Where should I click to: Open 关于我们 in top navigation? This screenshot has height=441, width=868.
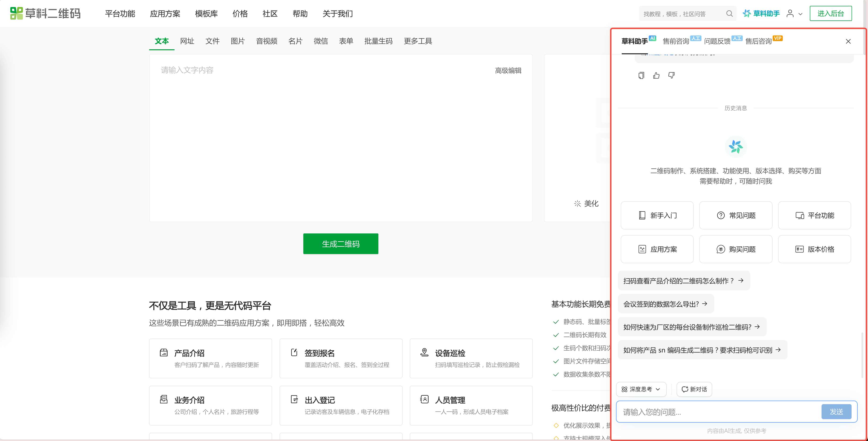point(338,13)
